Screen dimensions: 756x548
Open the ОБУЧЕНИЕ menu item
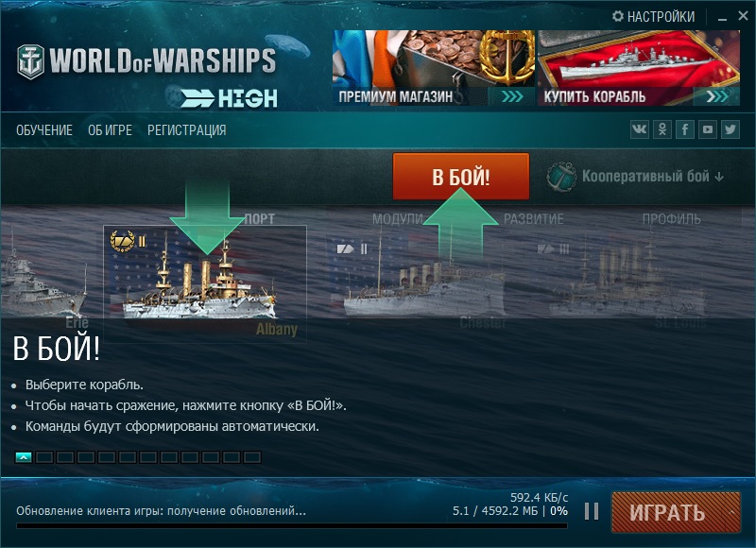(x=44, y=130)
